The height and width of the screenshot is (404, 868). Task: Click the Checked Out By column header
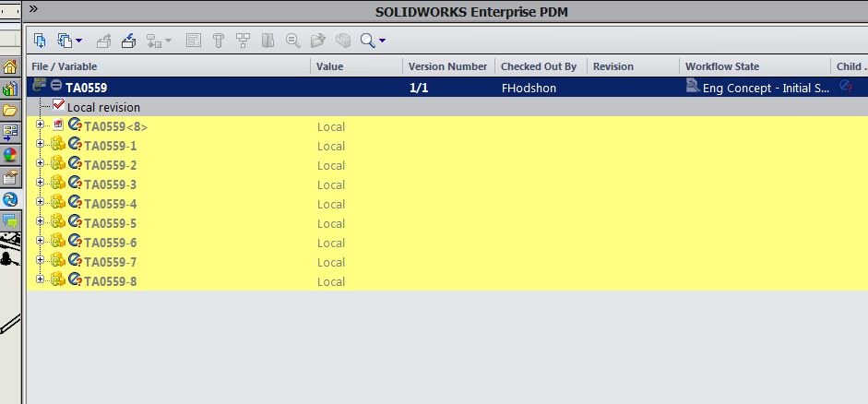coord(541,66)
